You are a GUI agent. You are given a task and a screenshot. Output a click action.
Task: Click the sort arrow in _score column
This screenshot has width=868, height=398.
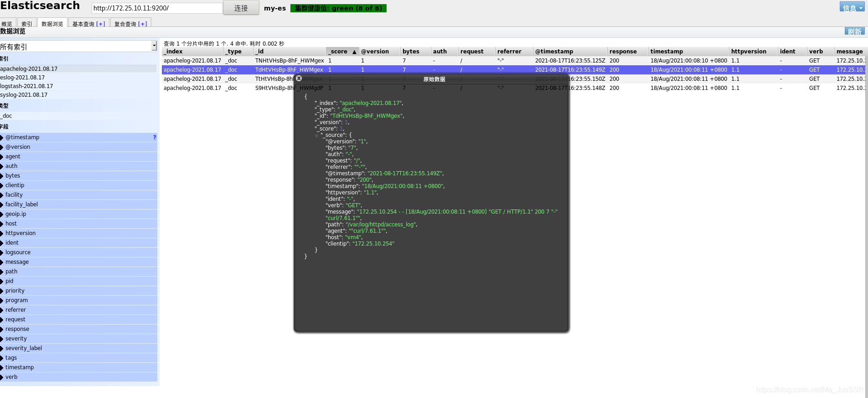354,52
